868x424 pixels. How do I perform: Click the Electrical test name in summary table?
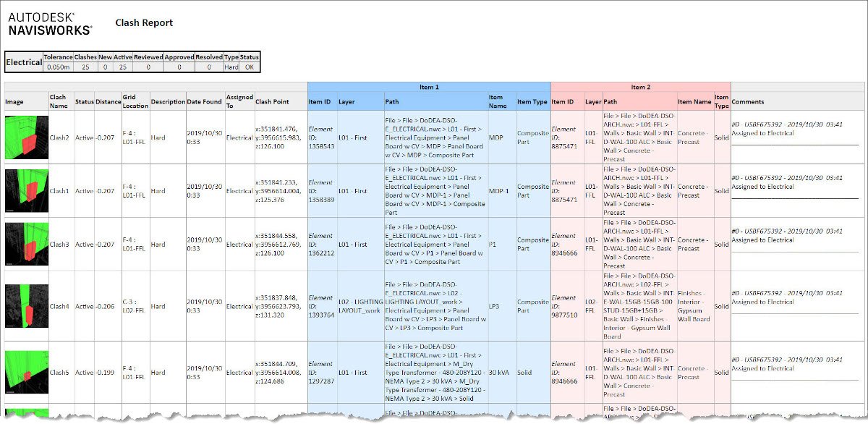(x=24, y=62)
